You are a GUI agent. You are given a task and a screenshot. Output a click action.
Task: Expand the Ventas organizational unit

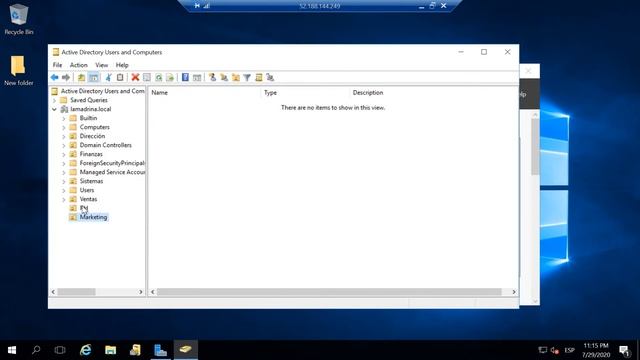pyautogui.click(x=64, y=199)
